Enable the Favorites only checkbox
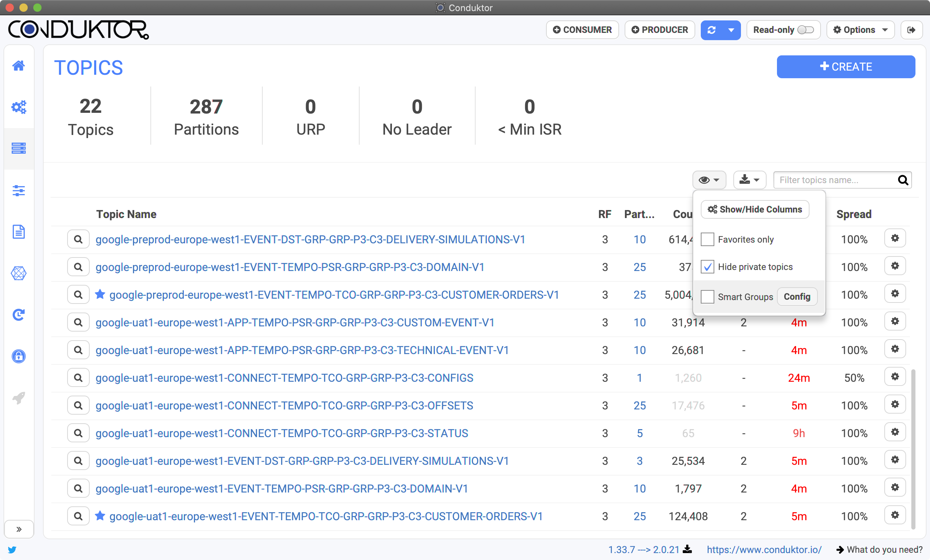 click(x=707, y=239)
